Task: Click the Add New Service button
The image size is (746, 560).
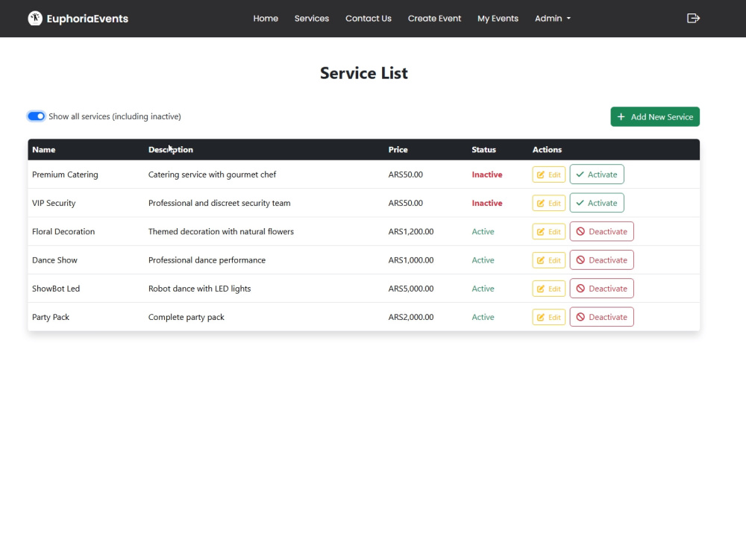Action: tap(655, 116)
